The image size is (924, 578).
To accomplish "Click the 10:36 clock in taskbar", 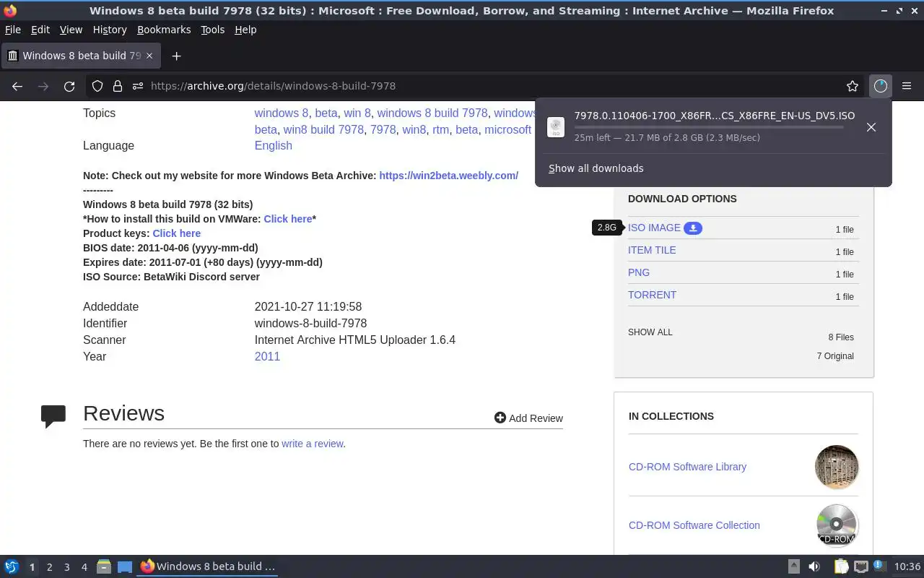I will click(x=907, y=566).
